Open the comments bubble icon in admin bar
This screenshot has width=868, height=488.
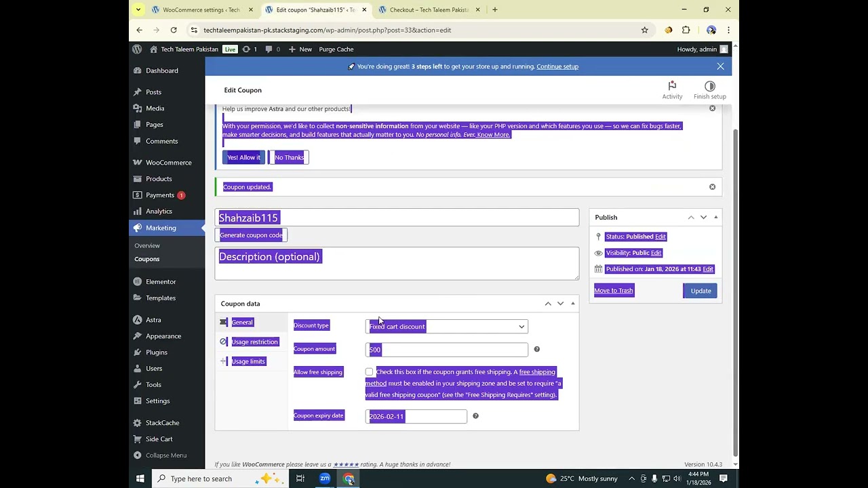click(269, 49)
